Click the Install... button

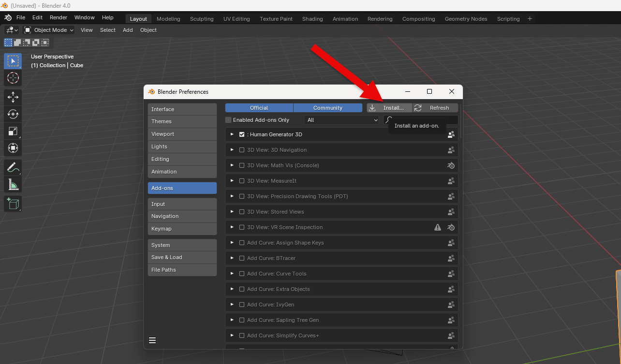coord(389,108)
